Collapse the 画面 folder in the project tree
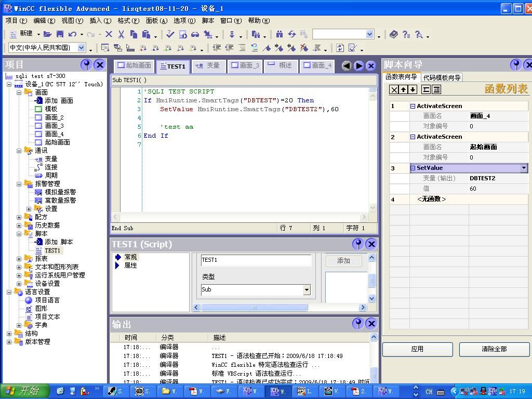Image resolution: width=532 pixels, height=399 pixels. tap(19, 92)
